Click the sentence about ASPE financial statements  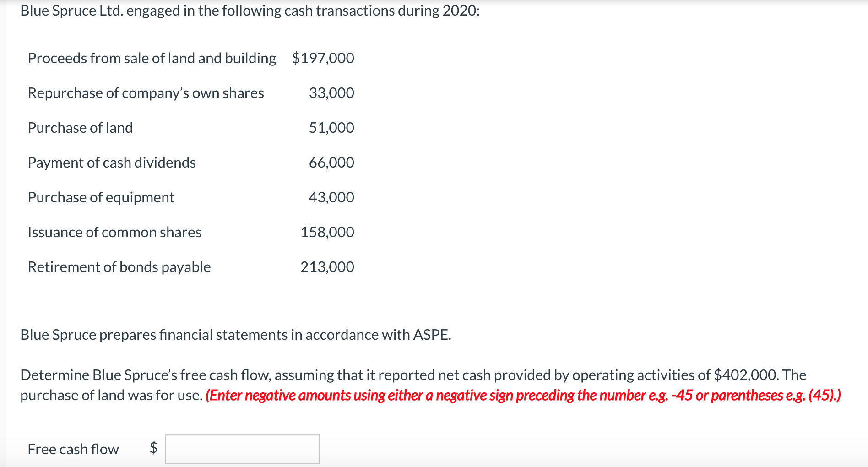pyautogui.click(x=236, y=335)
